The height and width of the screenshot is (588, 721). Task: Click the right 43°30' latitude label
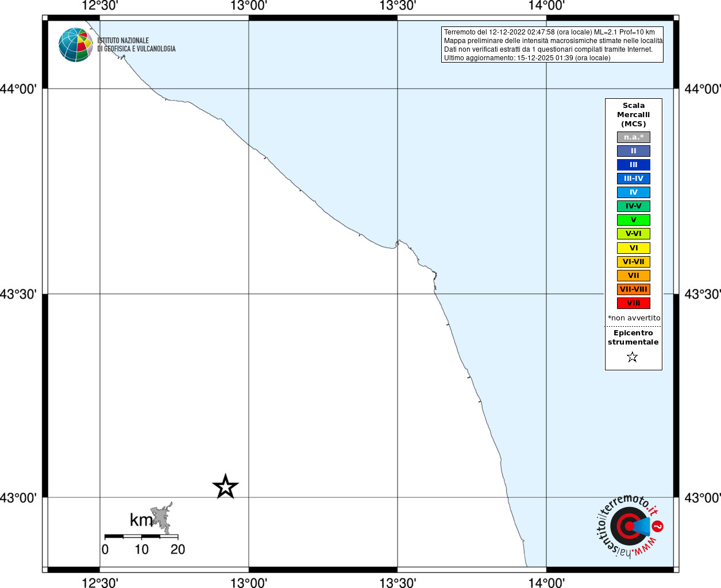[703, 294]
